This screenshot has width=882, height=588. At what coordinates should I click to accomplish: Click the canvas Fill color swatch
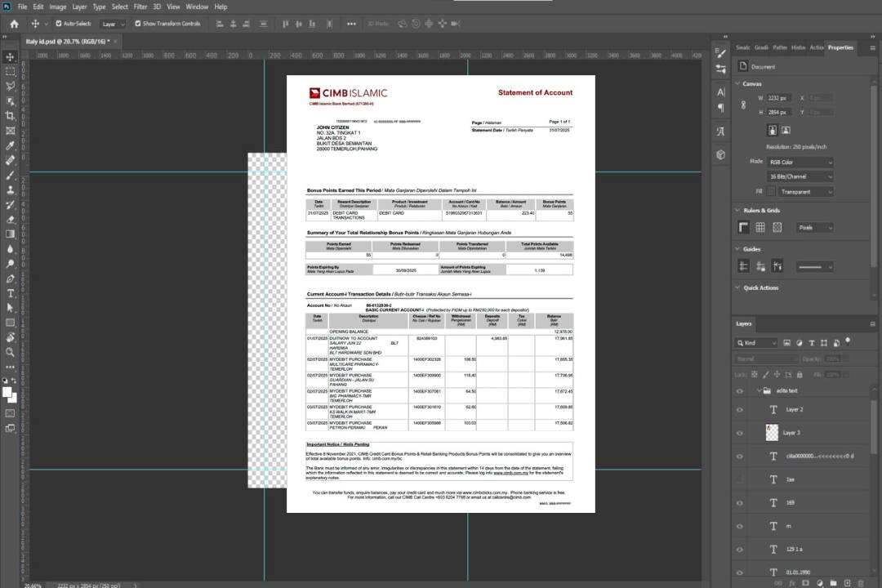point(771,192)
